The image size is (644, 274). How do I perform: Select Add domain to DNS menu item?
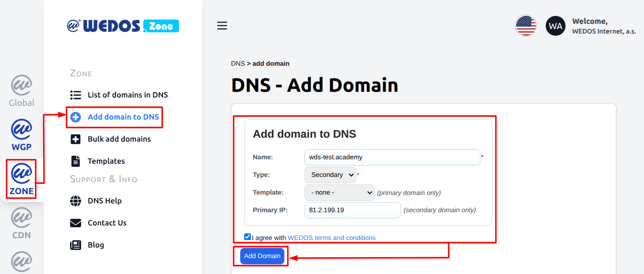point(123,117)
